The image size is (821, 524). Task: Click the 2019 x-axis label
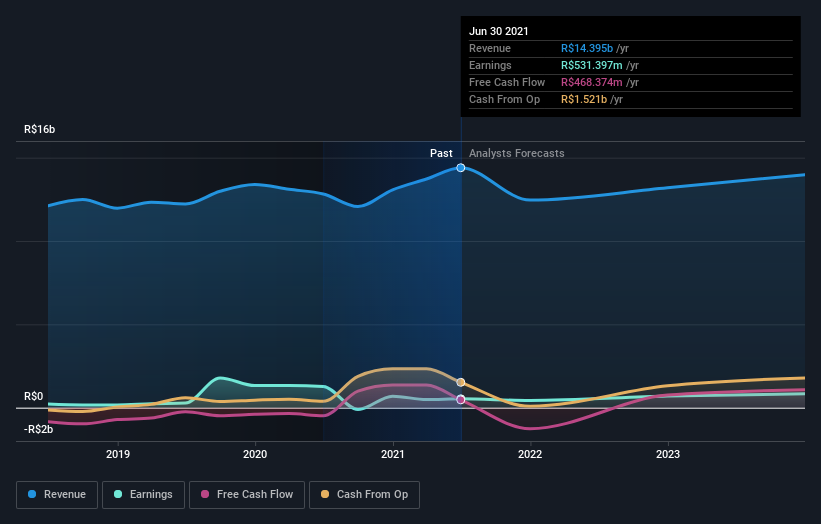pyautogui.click(x=118, y=454)
